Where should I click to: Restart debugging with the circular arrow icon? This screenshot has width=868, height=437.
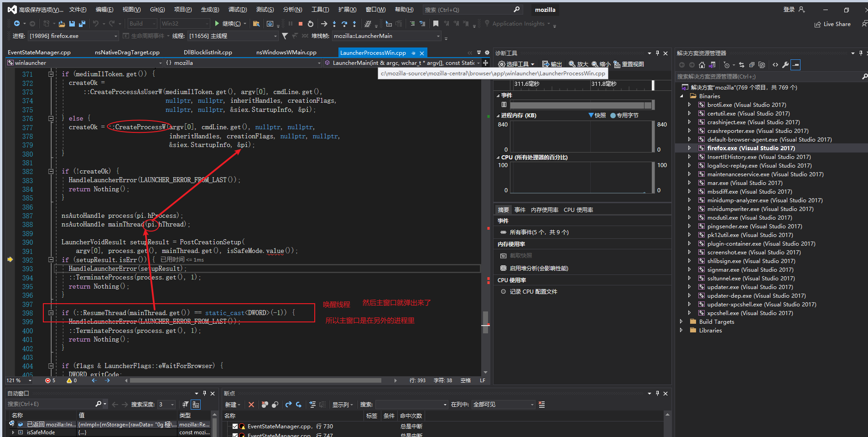311,24
